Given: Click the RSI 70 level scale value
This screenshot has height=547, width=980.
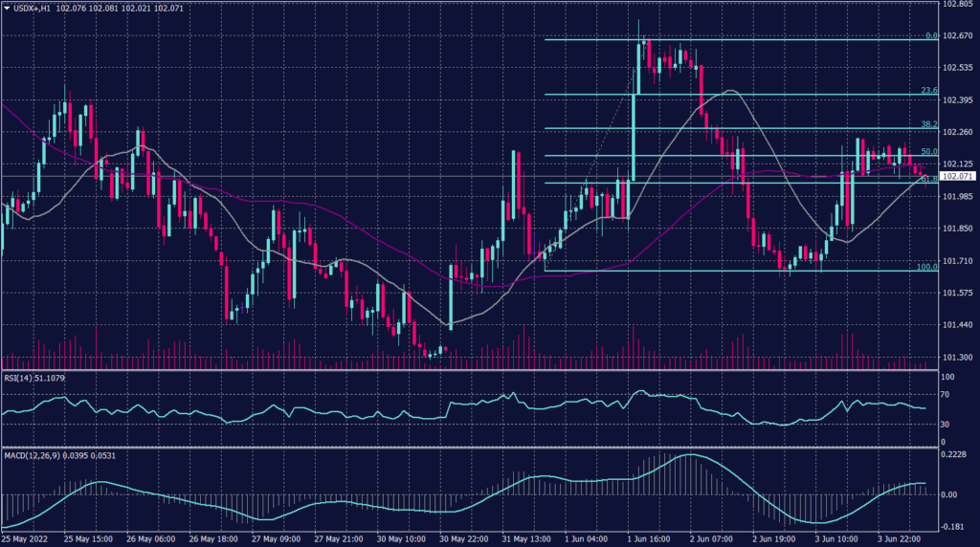Looking at the screenshot, I should click(947, 394).
